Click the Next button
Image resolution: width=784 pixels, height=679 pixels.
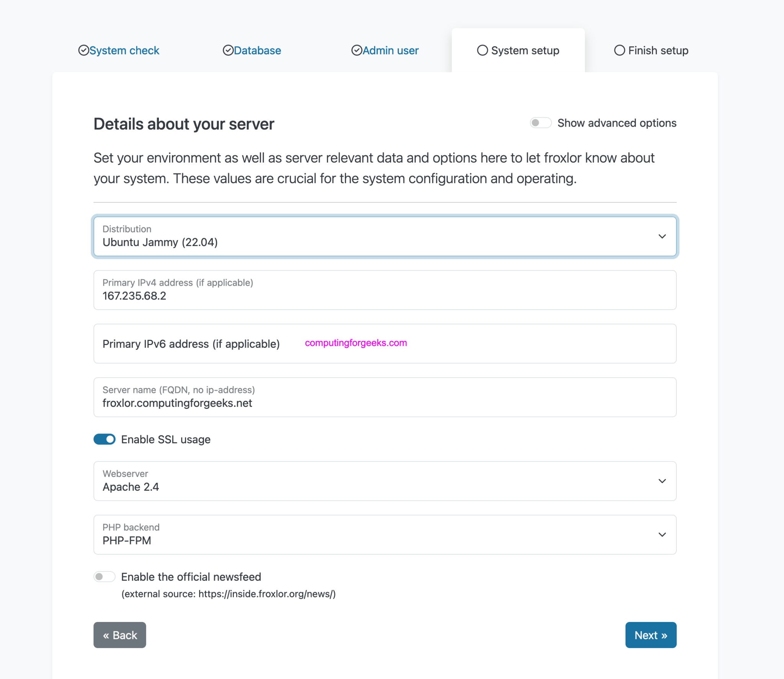[650, 635]
